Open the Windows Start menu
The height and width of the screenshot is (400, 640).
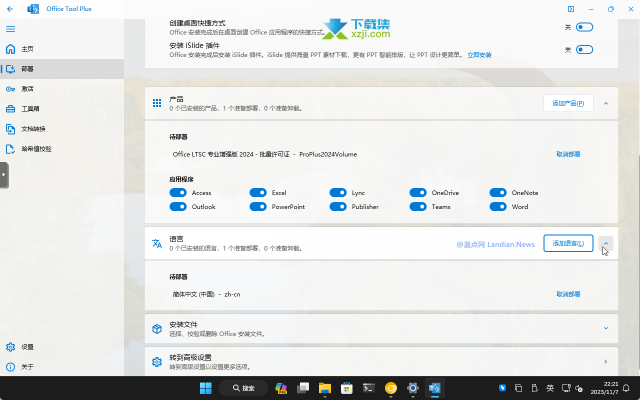(206, 388)
